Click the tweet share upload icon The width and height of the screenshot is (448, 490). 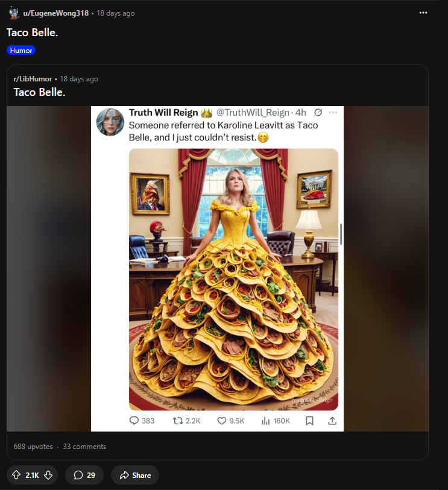pyautogui.click(x=332, y=421)
